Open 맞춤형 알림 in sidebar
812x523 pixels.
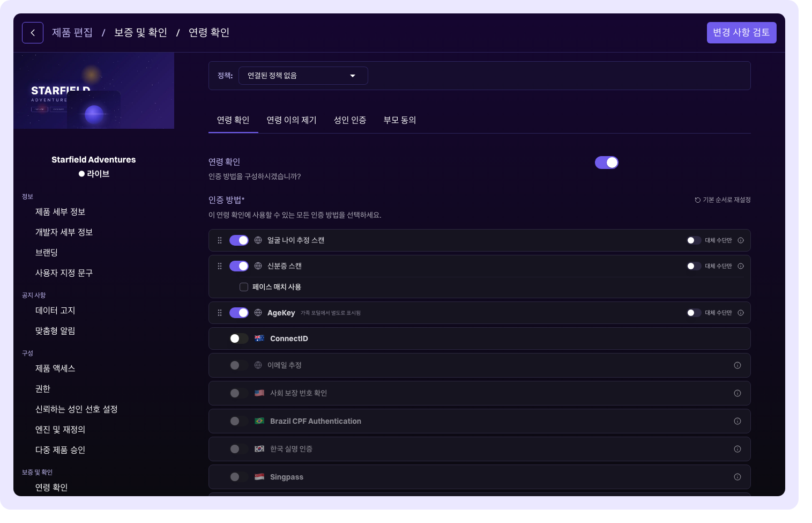click(x=55, y=331)
